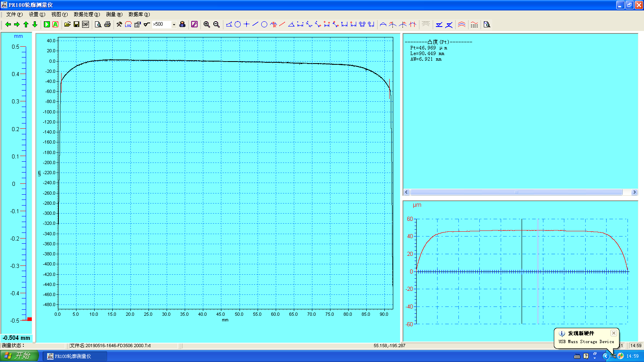The width and height of the screenshot is (644, 362).
Task: Close the USB Mass Storage Device notification
Action: [613, 333]
